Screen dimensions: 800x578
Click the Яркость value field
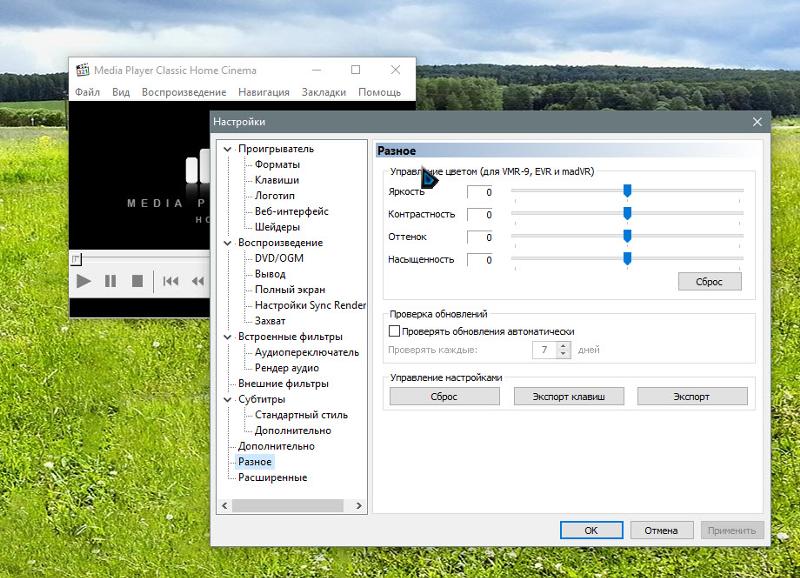click(x=480, y=192)
